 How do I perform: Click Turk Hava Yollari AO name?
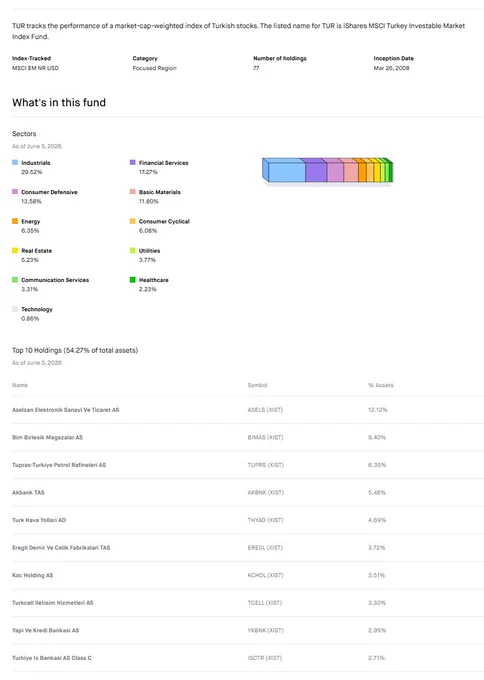39,520
